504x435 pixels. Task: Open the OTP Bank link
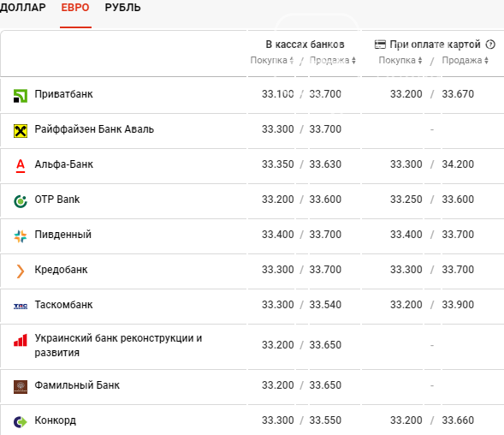coord(56,200)
